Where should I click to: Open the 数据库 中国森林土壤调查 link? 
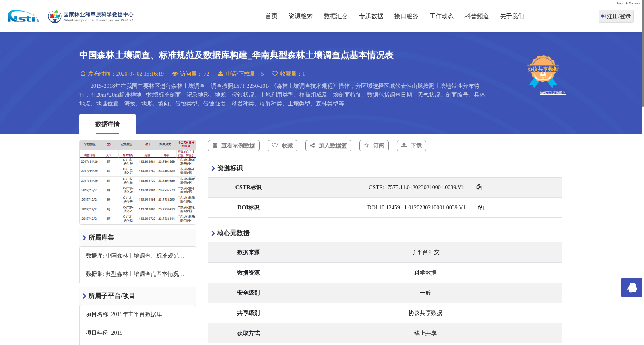(135, 256)
